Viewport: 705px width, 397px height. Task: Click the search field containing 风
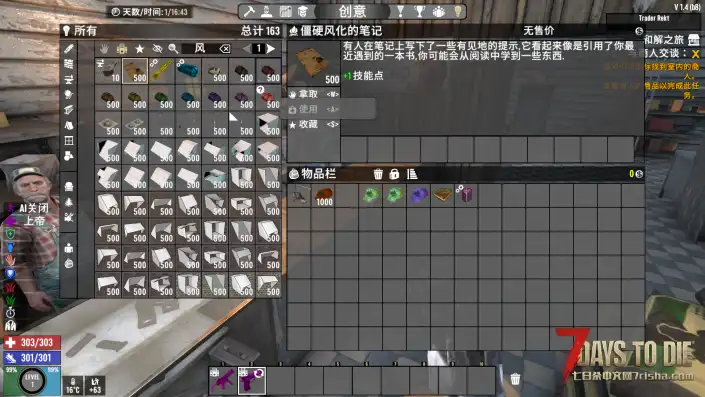click(200, 49)
